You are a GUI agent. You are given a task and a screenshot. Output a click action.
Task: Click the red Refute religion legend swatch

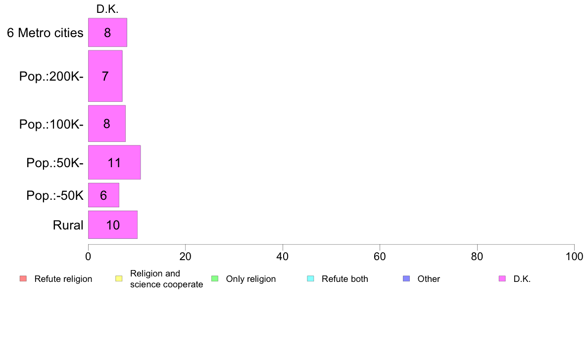23,278
